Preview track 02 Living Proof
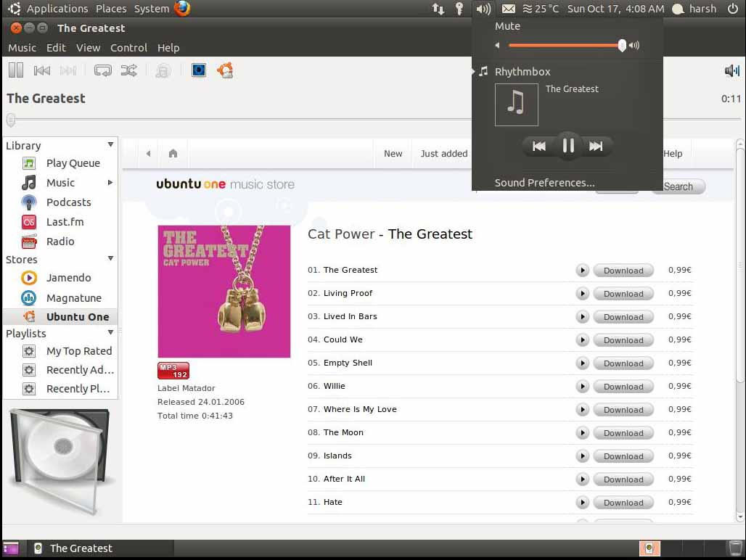 (x=582, y=294)
